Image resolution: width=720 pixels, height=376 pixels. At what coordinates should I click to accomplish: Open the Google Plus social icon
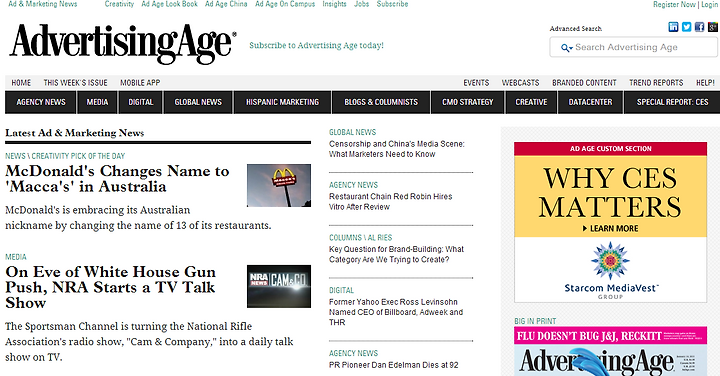(713, 27)
